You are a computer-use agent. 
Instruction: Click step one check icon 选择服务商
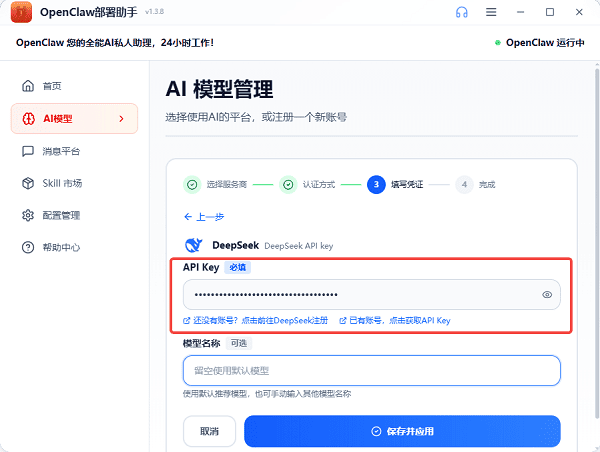(192, 185)
